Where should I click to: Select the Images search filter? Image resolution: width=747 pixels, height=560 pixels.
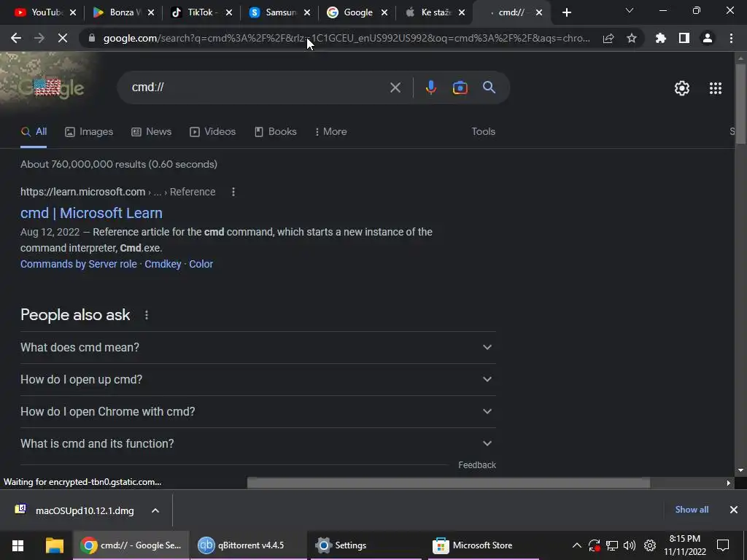pyautogui.click(x=89, y=132)
